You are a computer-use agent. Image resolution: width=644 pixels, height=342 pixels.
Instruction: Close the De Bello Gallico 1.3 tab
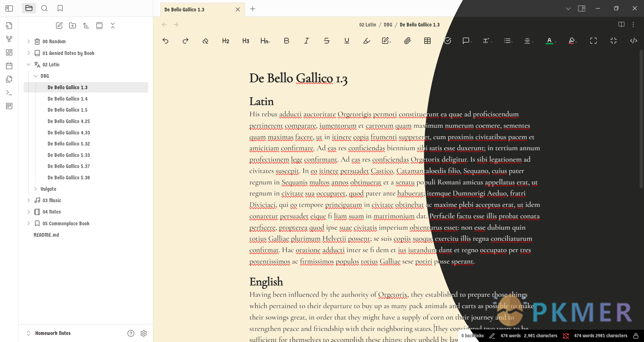point(238,9)
